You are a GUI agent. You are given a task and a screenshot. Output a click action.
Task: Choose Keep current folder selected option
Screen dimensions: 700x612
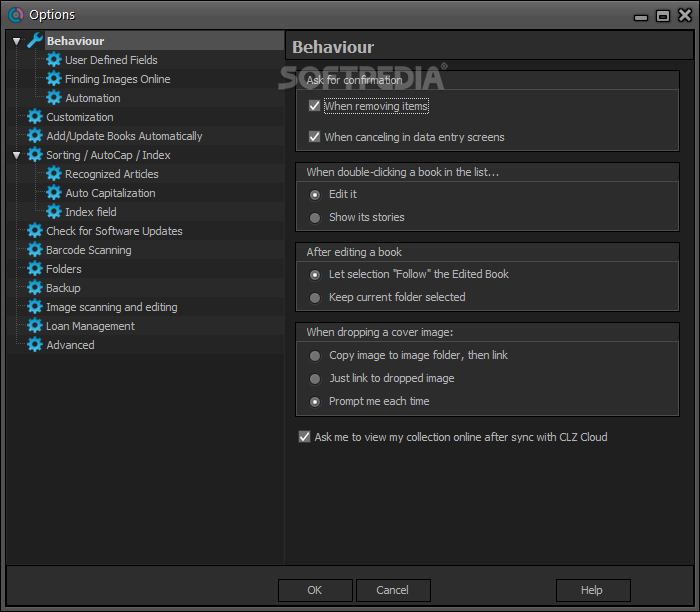(315, 298)
